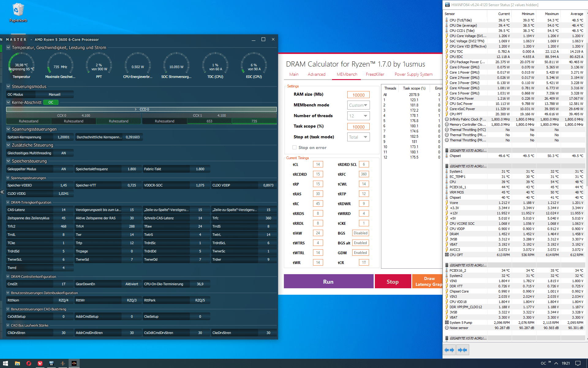Screen dimensions: 588x368
Task: Open the MEMbench mode Custom dropdown
Action: click(x=359, y=105)
